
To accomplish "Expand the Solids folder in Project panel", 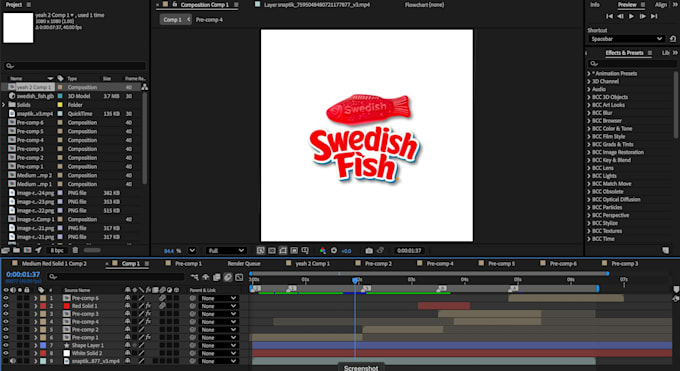I will tap(4, 105).
